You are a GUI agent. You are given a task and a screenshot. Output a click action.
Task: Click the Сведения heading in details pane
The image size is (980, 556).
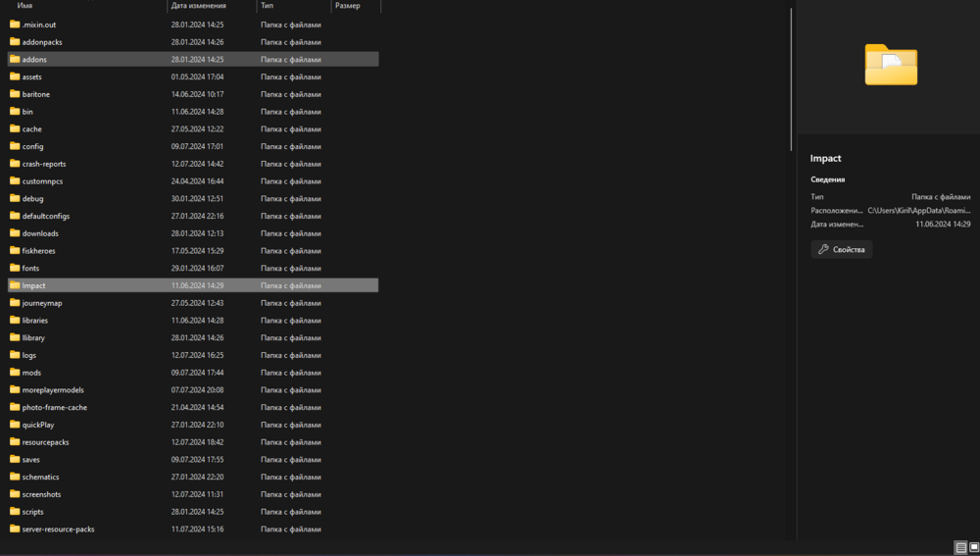827,179
